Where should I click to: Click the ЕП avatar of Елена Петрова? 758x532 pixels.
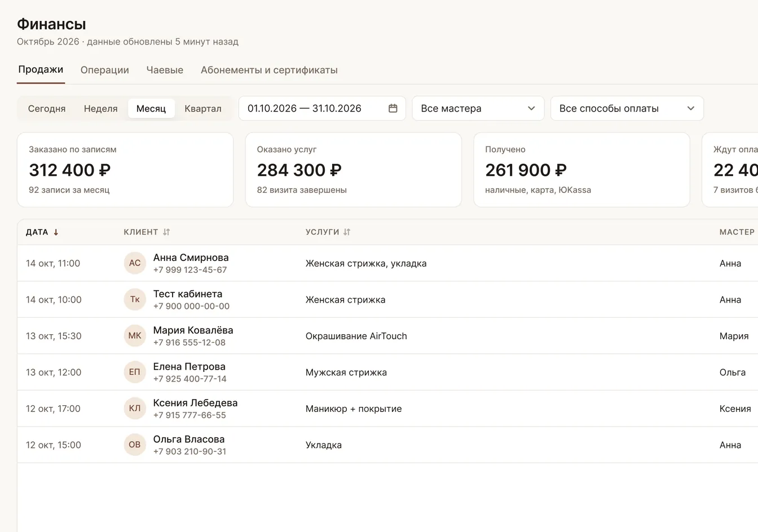135,372
